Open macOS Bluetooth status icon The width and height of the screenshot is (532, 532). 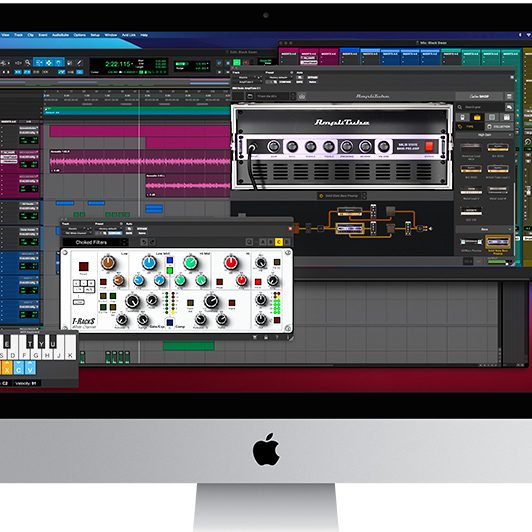point(520,35)
